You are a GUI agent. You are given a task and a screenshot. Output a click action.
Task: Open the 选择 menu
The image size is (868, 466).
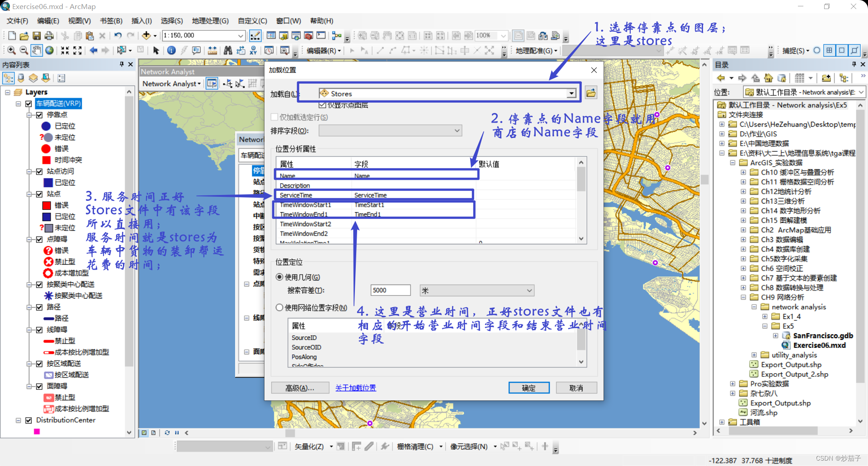pyautogui.click(x=171, y=21)
